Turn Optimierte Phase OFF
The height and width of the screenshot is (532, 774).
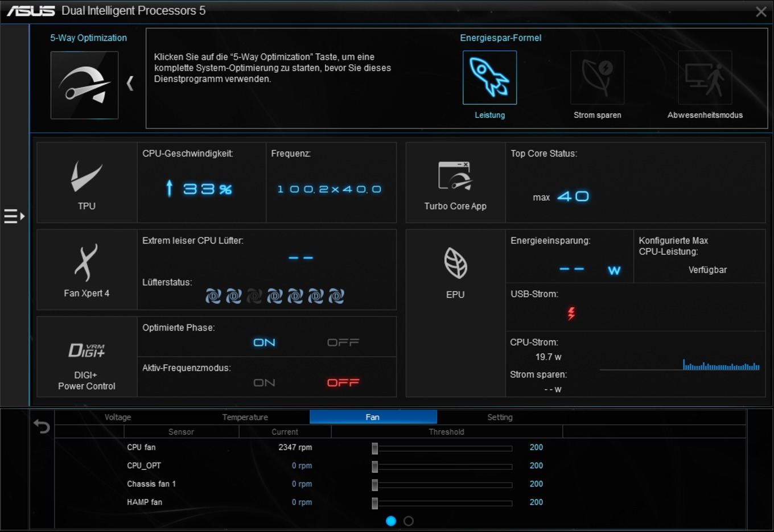click(x=343, y=343)
